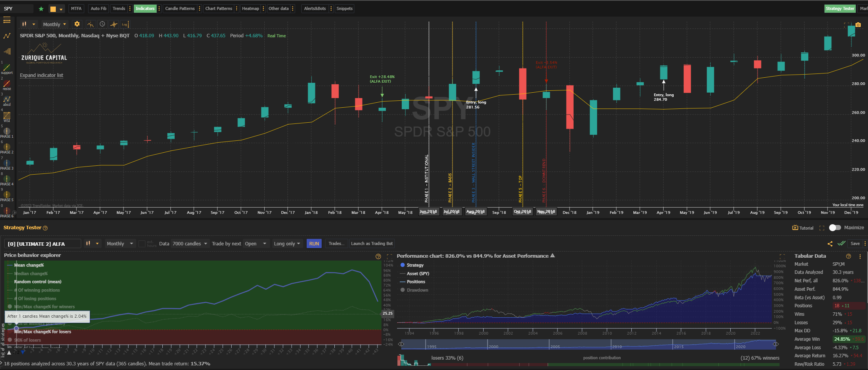
Task: Open the chart Monthly timeframe dropdown
Action: pyautogui.click(x=54, y=24)
